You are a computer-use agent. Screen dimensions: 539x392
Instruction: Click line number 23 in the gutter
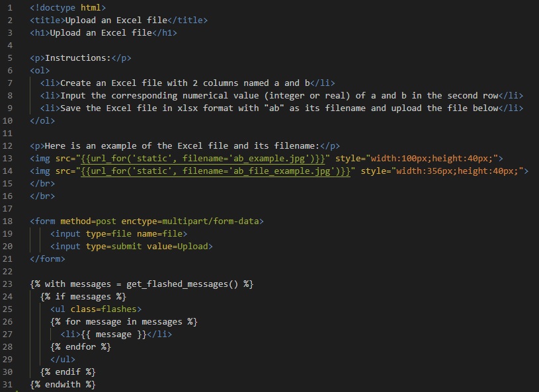(x=7, y=284)
